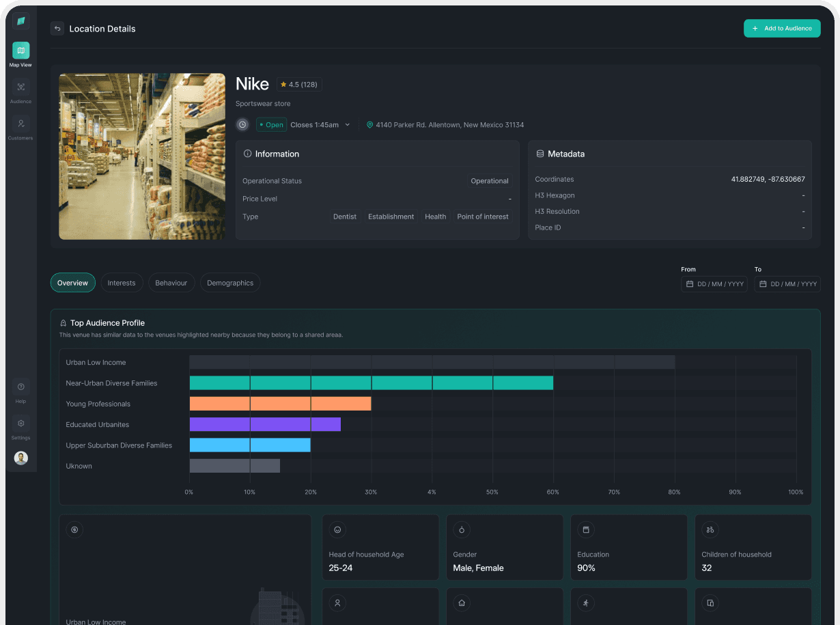The height and width of the screenshot is (625, 840).
Task: Select the Overview tab
Action: (x=72, y=283)
